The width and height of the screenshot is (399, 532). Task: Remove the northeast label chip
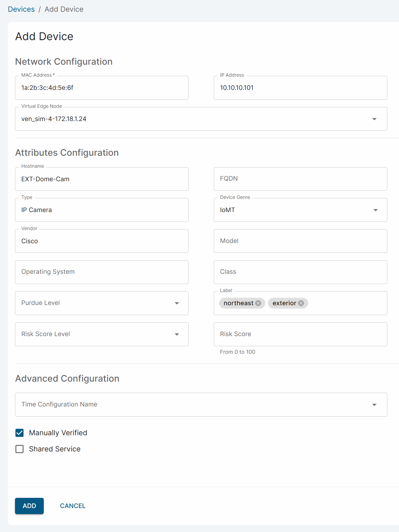click(258, 303)
